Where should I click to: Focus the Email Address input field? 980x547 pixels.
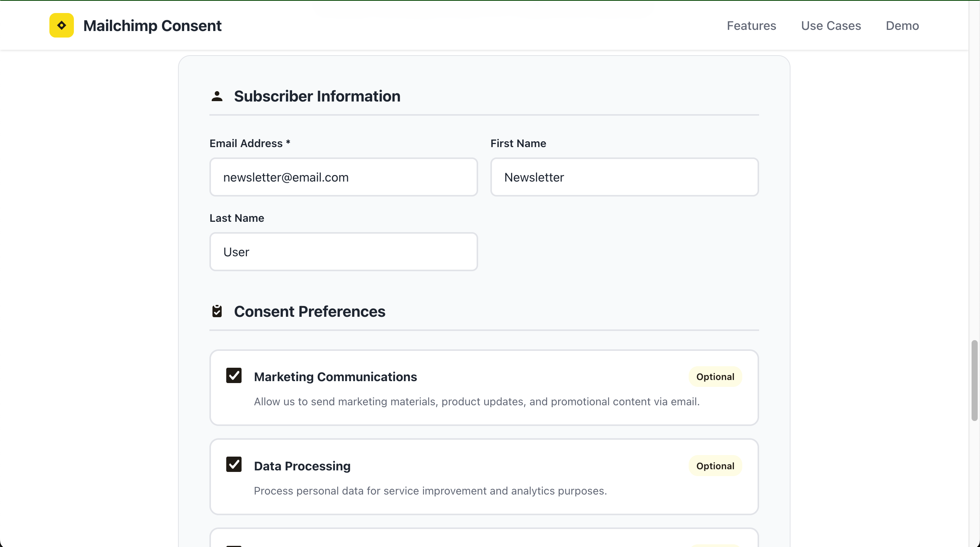click(x=344, y=177)
